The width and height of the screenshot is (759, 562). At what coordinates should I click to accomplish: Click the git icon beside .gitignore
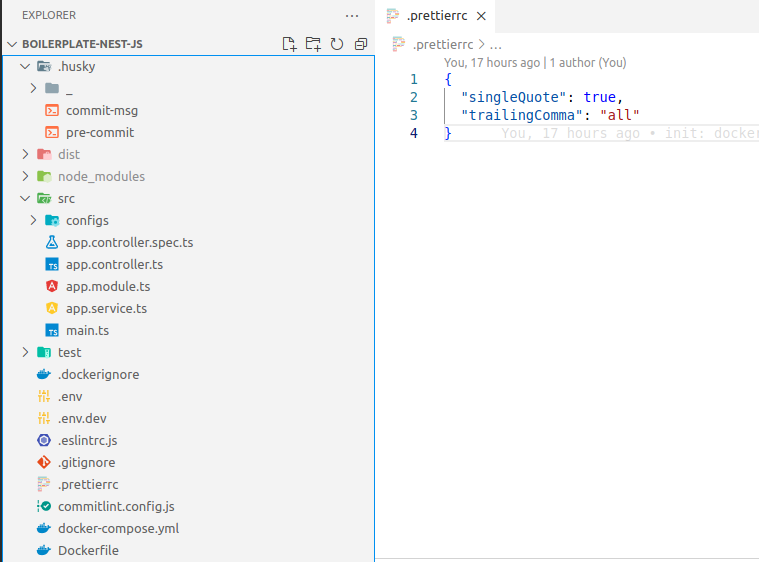(43, 462)
